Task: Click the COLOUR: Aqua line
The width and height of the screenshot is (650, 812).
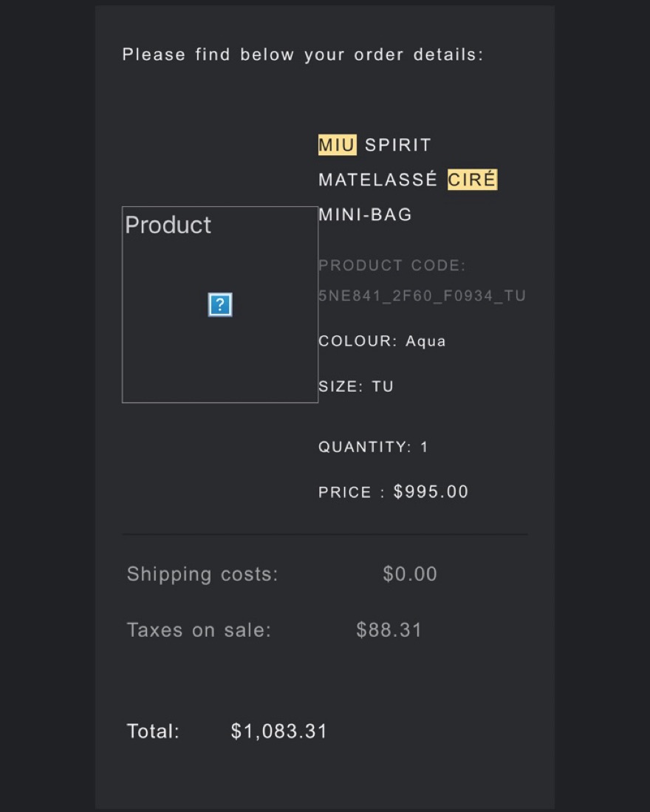Action: point(382,341)
